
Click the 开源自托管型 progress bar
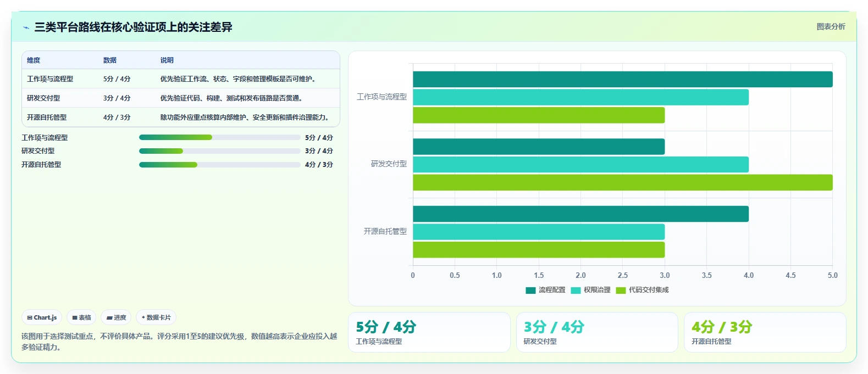pyautogui.click(x=220, y=165)
